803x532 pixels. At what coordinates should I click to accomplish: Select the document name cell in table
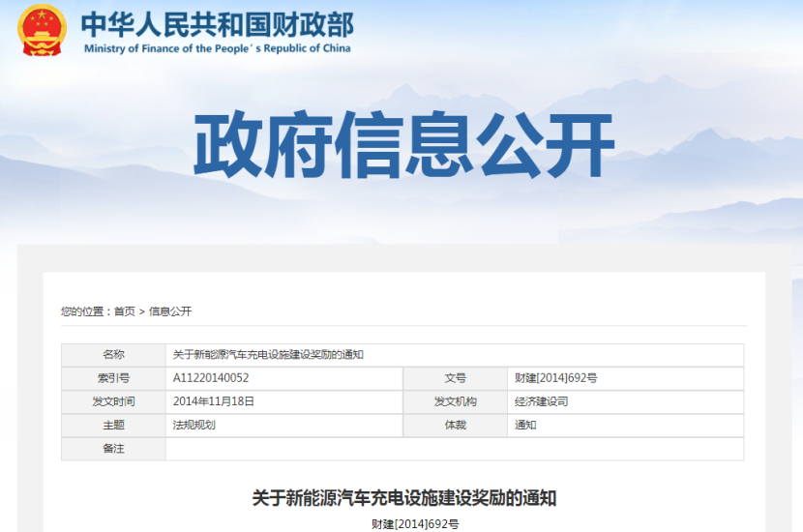(x=455, y=355)
